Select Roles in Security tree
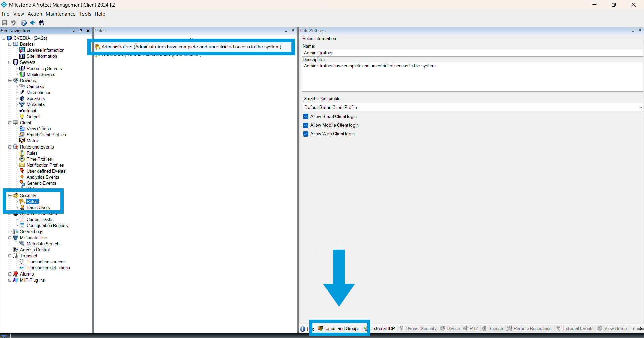Viewport: 644px width, 338px height. pos(32,201)
